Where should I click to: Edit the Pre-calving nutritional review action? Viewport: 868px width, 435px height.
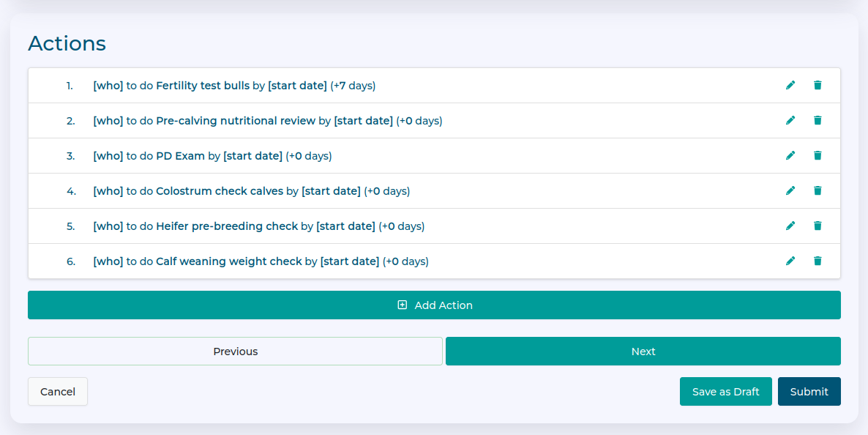coord(790,120)
